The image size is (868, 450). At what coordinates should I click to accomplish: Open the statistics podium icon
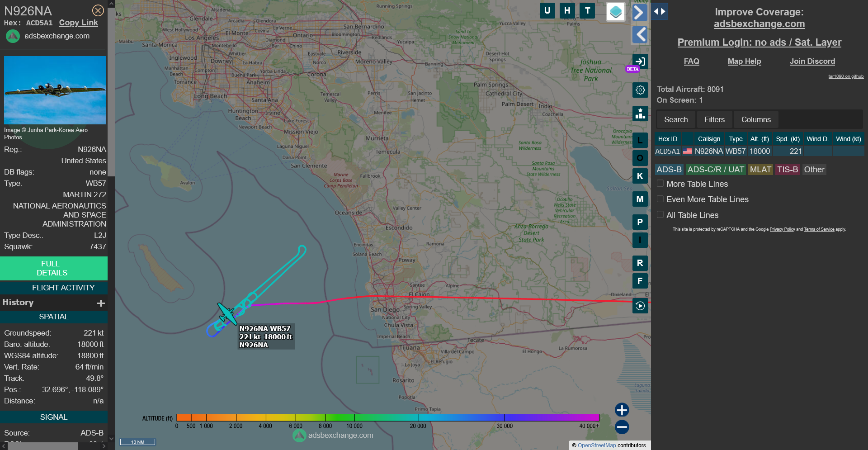coord(640,113)
